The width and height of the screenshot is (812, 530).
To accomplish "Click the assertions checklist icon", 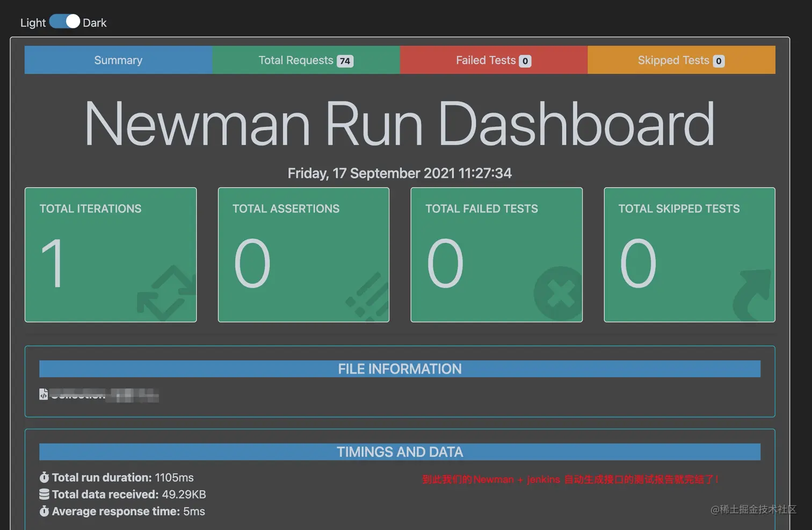I will pyautogui.click(x=367, y=297).
